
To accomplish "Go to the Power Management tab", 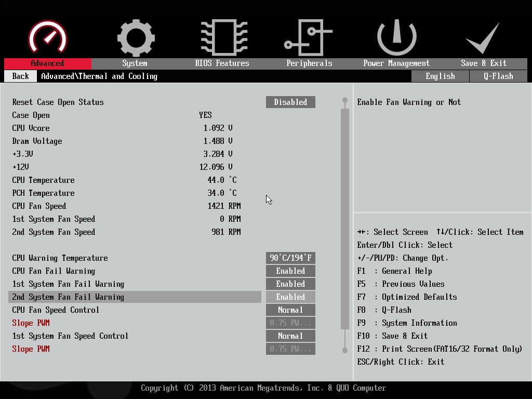I will (396, 63).
